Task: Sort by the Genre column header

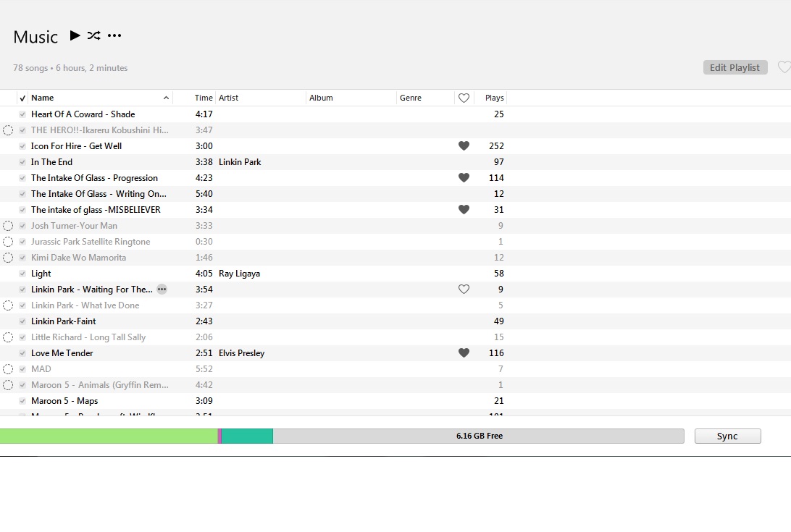Action: [x=411, y=98]
